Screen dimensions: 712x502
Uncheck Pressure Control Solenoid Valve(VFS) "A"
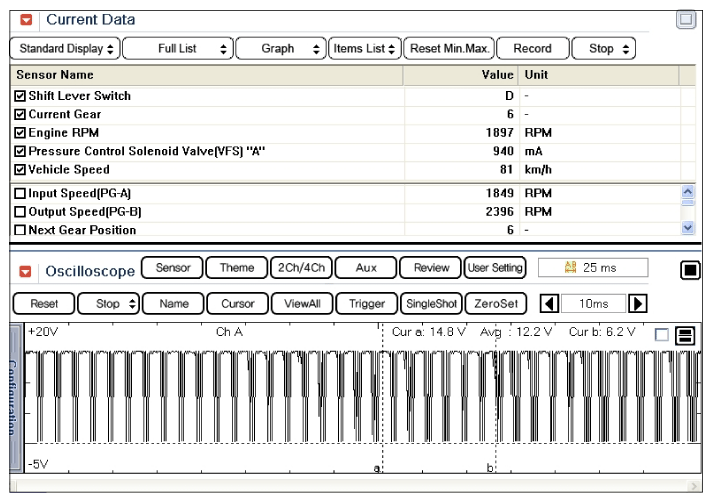pyautogui.click(x=20, y=151)
